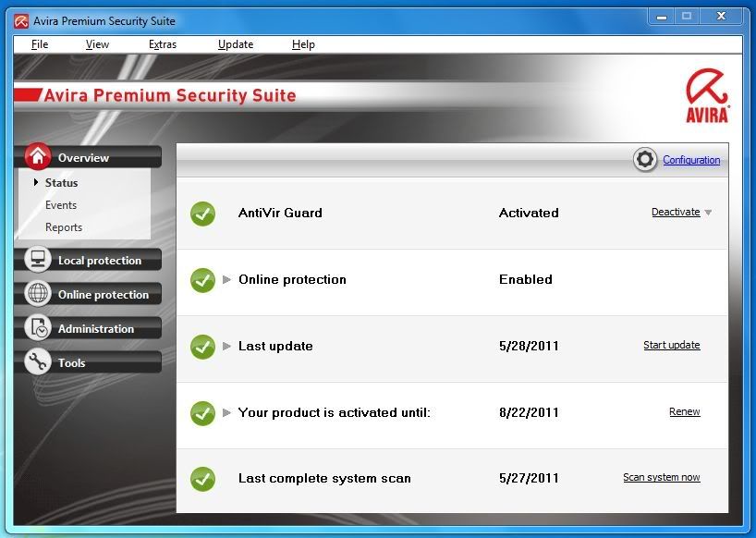Click the Tools wrench icon
Viewport: 756px width, 538px height.
coord(38,362)
